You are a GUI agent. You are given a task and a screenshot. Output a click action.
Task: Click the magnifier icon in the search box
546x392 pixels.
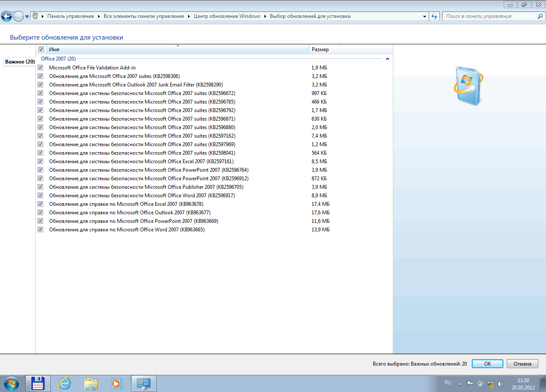pyautogui.click(x=540, y=16)
